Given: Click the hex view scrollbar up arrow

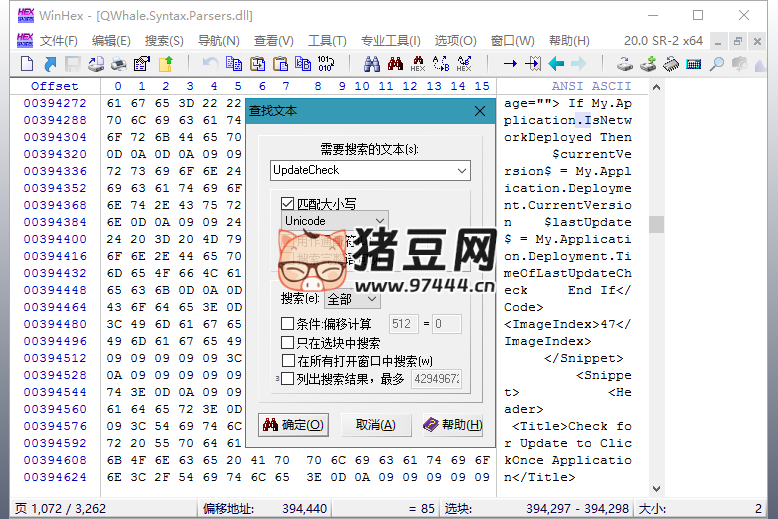Looking at the screenshot, I should tap(656, 87).
